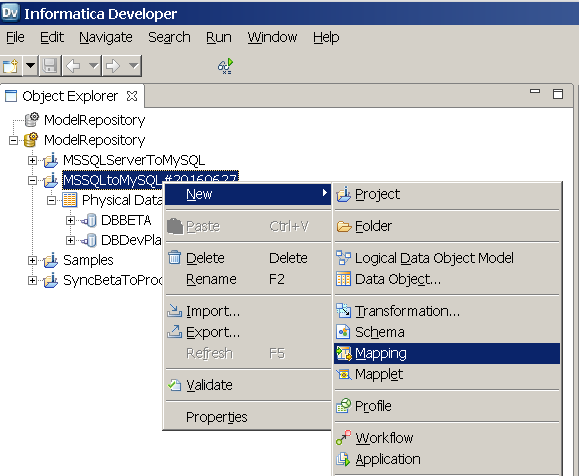Select the disconnected ModelRepository node

point(94,120)
